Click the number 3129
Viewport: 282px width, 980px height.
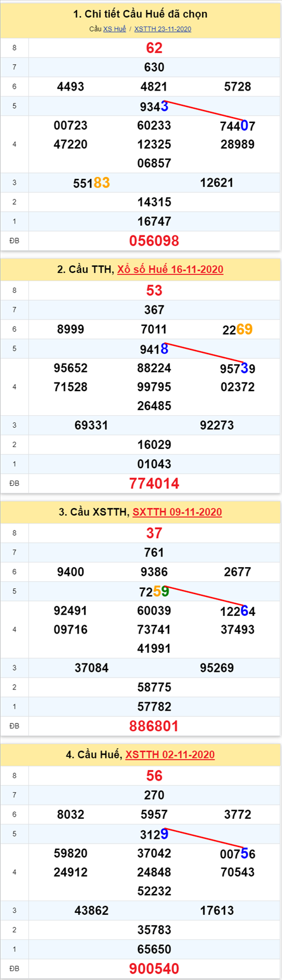[154, 834]
